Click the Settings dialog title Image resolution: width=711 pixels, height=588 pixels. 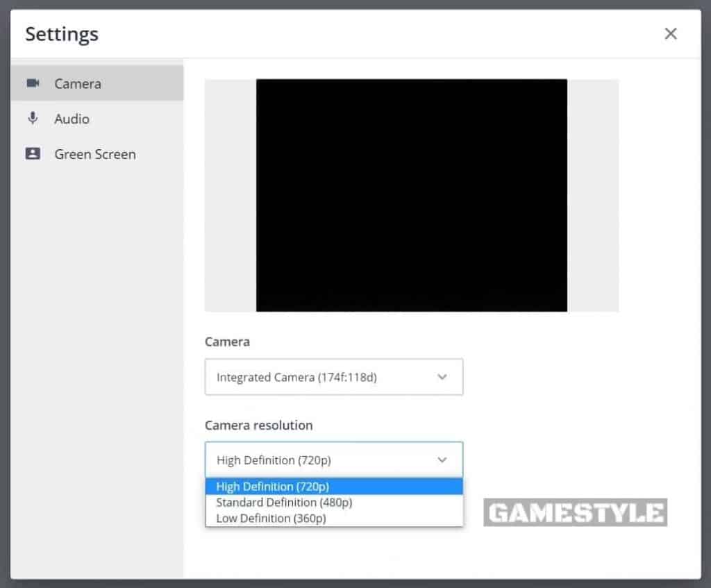tap(61, 33)
